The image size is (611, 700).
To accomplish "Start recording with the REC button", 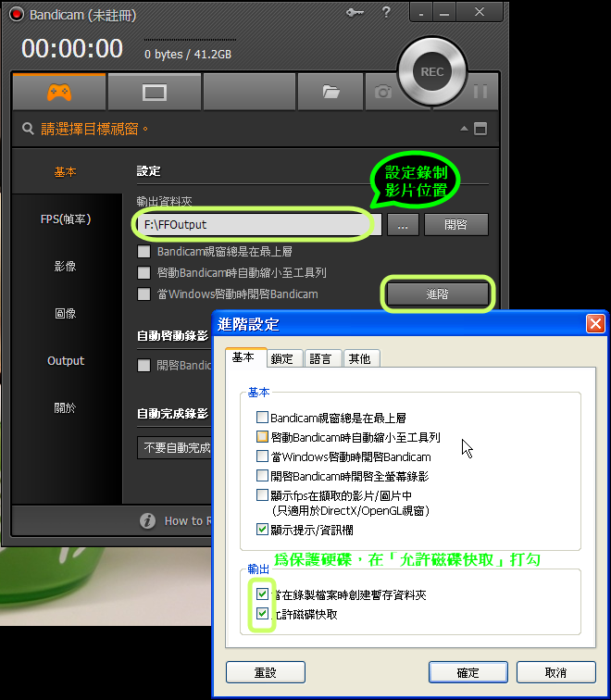I will click(431, 72).
